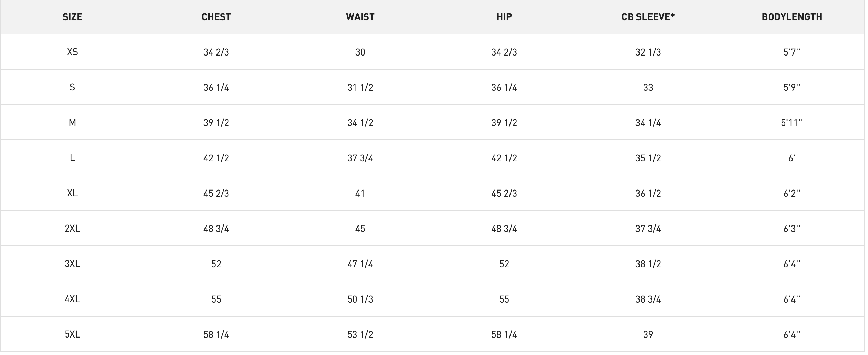This screenshot has width=868, height=355.
Task: Select the 5XL size row label
Action: click(x=72, y=334)
